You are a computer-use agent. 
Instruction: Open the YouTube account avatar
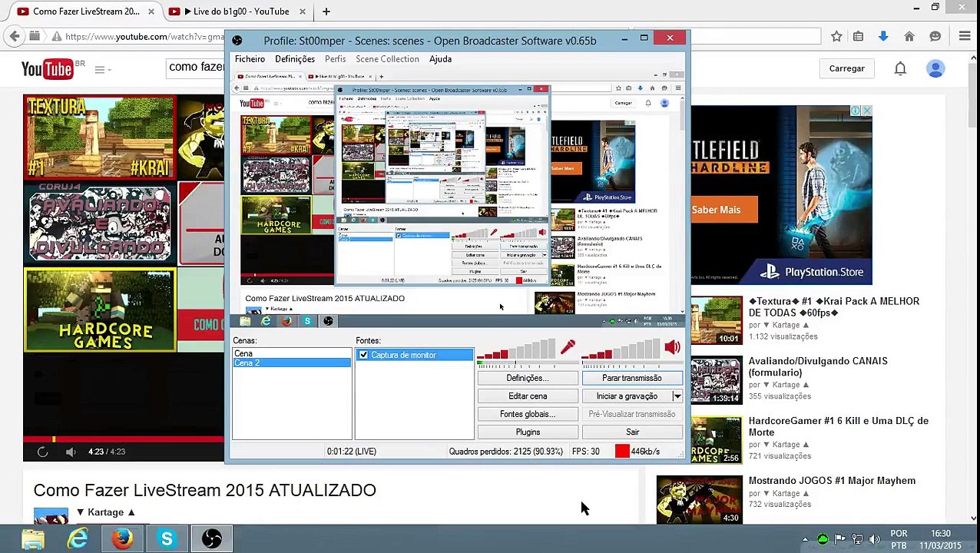[935, 68]
